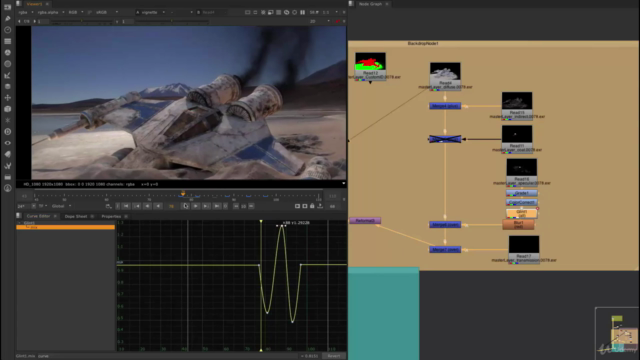Open the Merge nodes icon in the left toolbar
This screenshot has height=360, width=640.
[7, 87]
